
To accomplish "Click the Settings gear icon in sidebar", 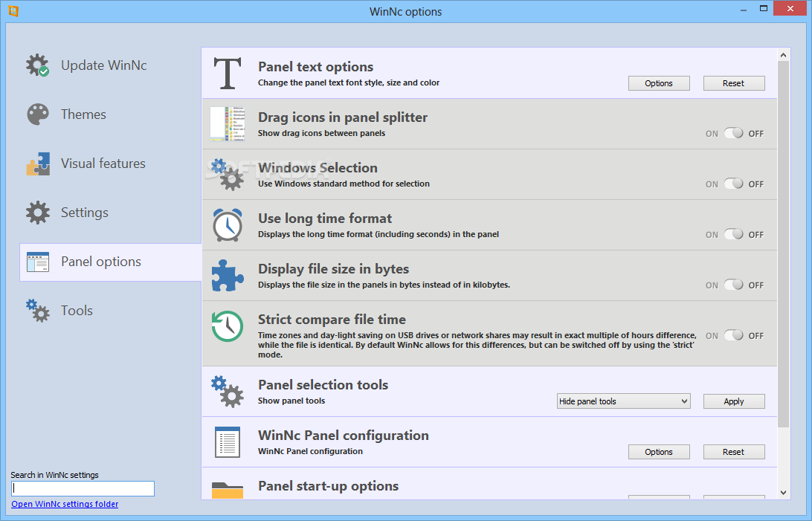I will pos(38,213).
